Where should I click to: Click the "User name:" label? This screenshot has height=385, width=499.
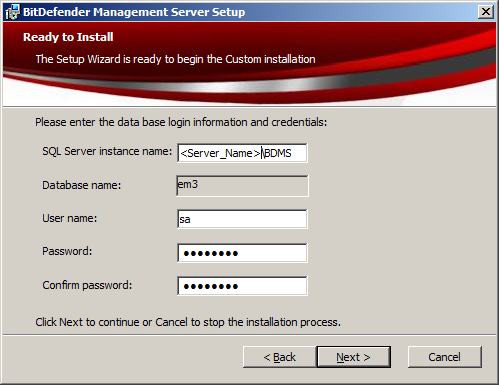69,218
